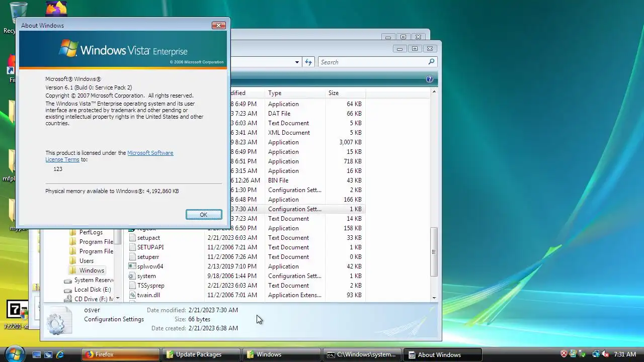Click the magnifier icon in the Search box
The width and height of the screenshot is (644, 362).
pyautogui.click(x=431, y=62)
